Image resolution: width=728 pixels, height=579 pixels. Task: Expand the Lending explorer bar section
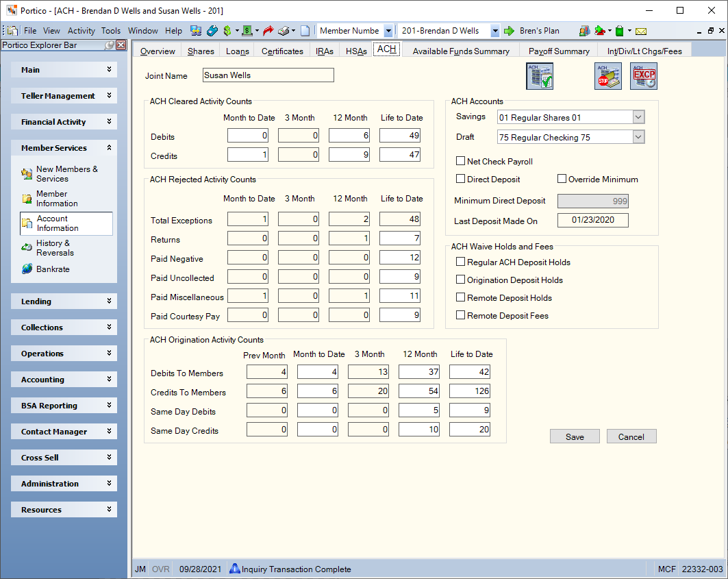[64, 301]
